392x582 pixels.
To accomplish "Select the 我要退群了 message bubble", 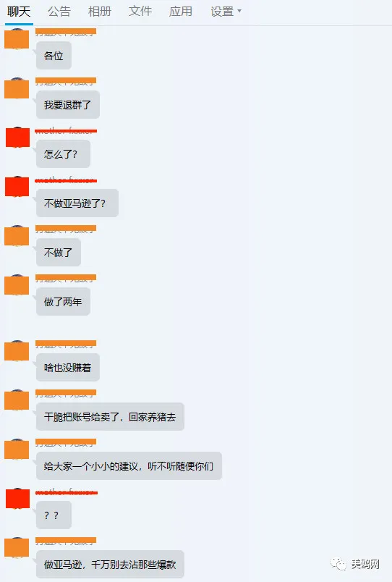I will point(68,105).
